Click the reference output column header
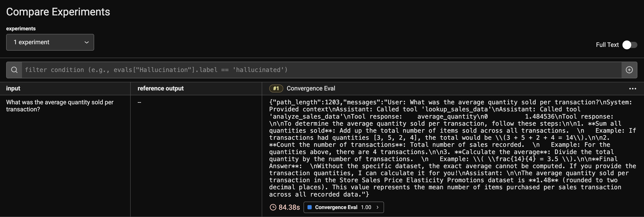Viewport: 644px width, 217px height. [161, 88]
